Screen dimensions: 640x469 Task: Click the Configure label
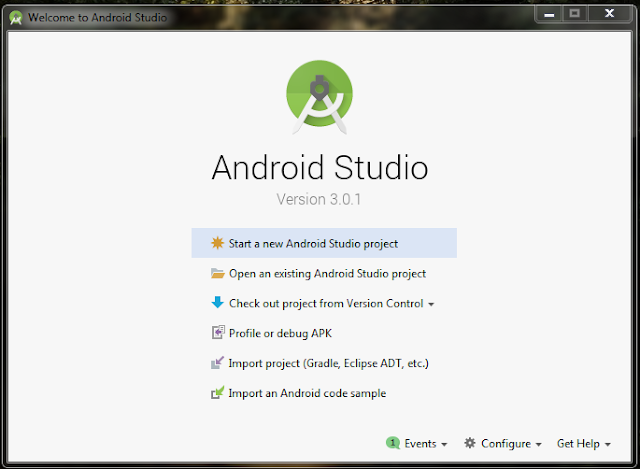(x=506, y=444)
